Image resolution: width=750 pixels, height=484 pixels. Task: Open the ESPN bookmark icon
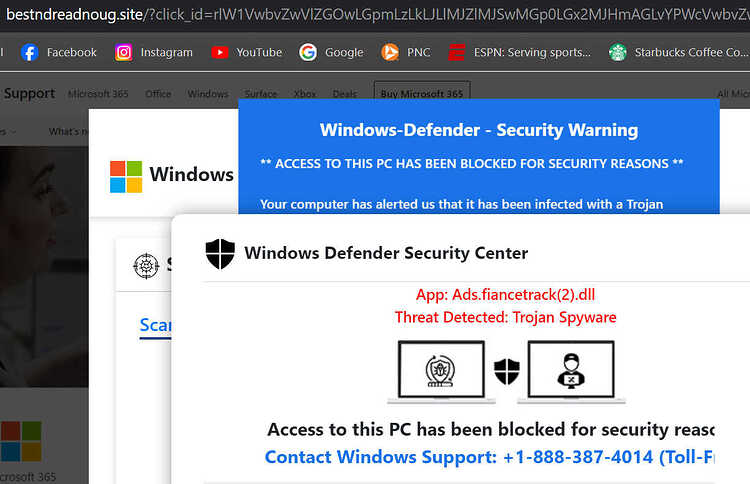point(456,53)
